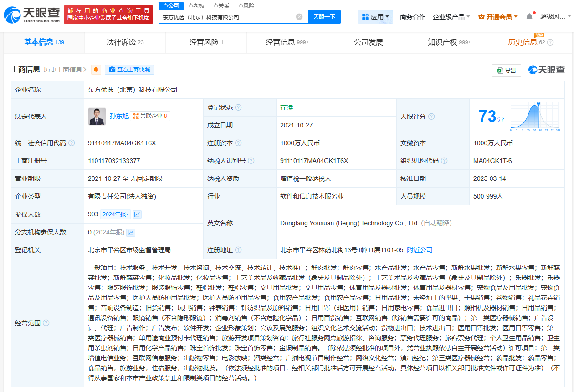The image size is (574, 392).
Task: Click the help icon next to 天眼评分
Action: point(431,117)
